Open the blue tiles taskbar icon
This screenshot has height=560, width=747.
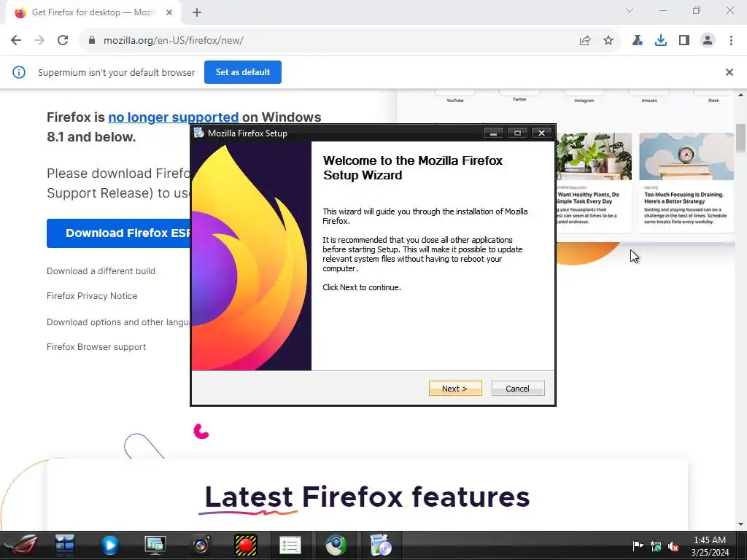coord(64,545)
